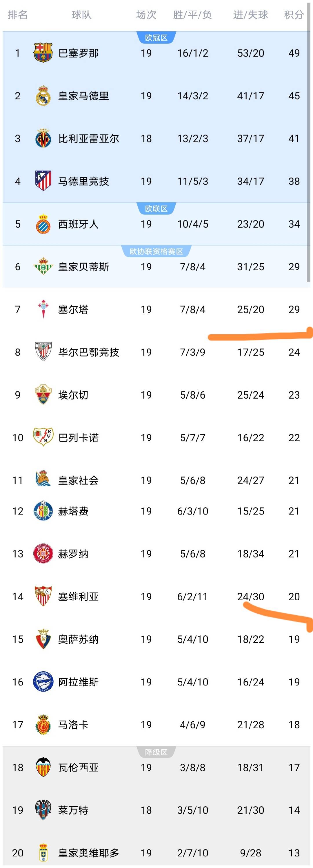The width and height of the screenshot is (313, 868).
Task: Click the Celta Vigo club crest
Action: coord(43,309)
